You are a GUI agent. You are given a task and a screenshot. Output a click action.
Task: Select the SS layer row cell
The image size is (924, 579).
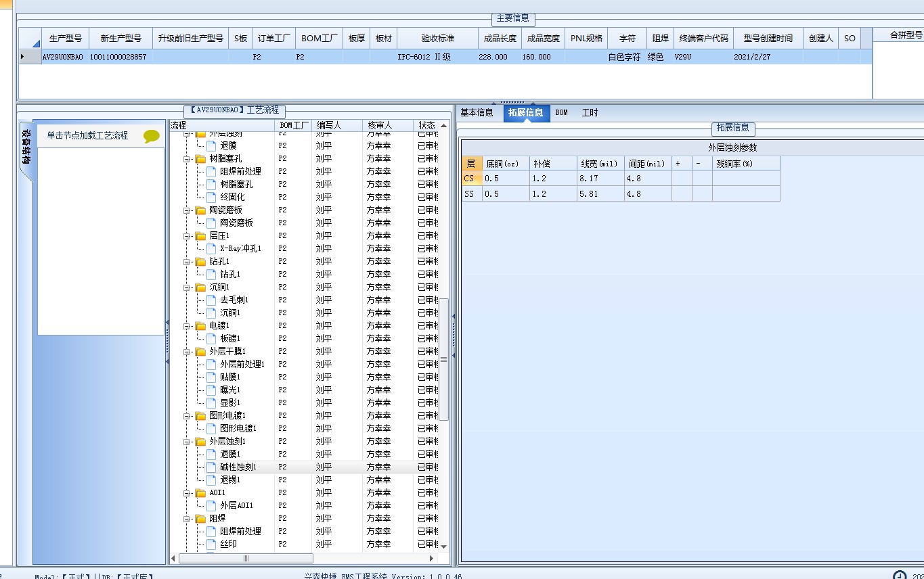point(472,194)
